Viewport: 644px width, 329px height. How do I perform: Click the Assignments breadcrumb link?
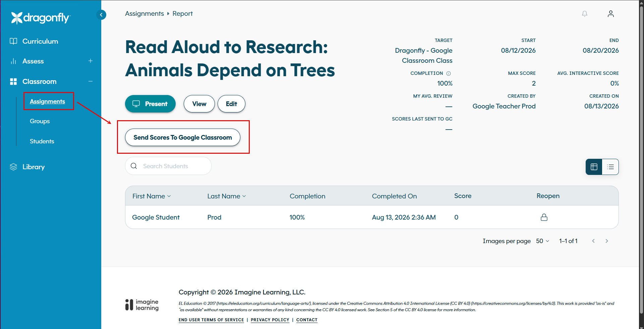[144, 13]
